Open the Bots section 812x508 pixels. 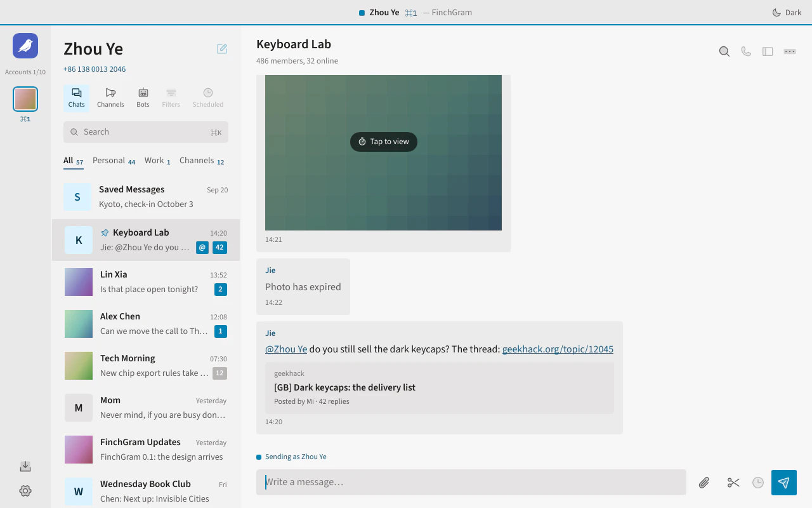pyautogui.click(x=143, y=98)
